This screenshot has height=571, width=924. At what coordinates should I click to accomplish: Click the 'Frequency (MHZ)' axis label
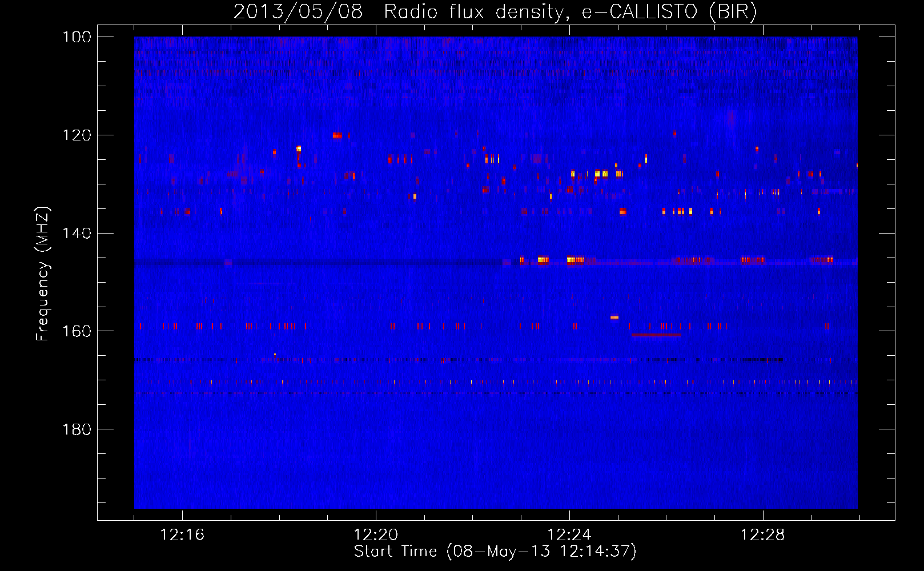click(43, 274)
